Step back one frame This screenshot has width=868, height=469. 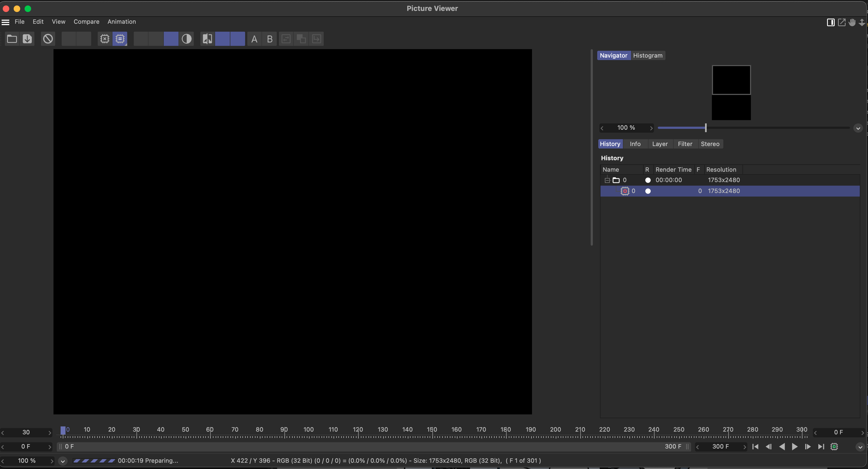coord(769,447)
